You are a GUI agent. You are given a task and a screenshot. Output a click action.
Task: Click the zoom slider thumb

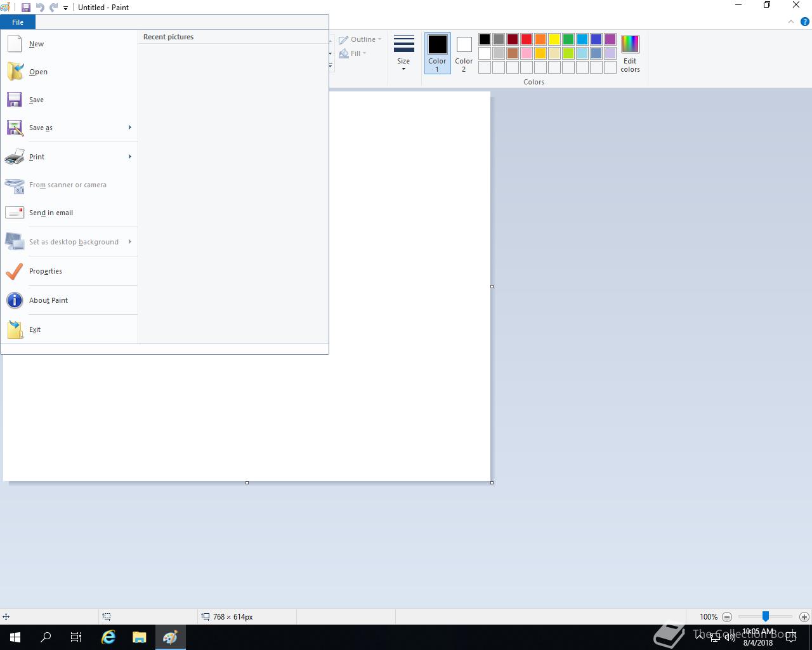pos(766,616)
